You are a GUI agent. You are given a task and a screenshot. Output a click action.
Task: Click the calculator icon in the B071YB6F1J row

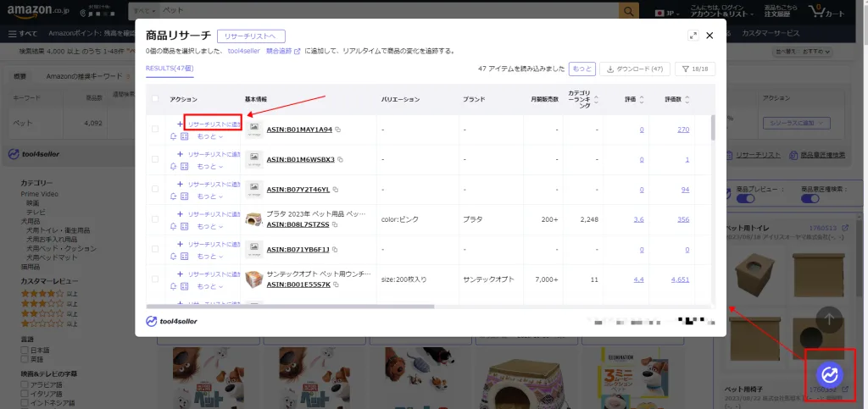(x=185, y=257)
